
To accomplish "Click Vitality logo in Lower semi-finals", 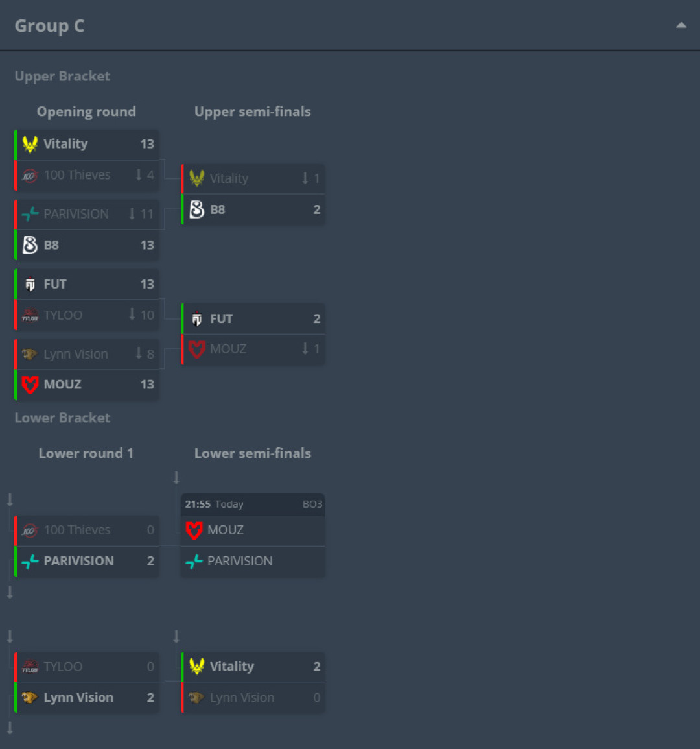I will coord(197,667).
